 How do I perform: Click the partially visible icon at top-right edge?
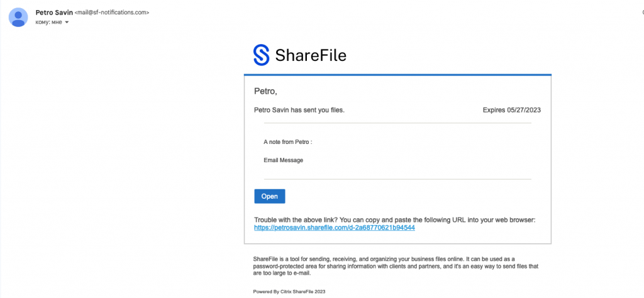pyautogui.click(x=642, y=13)
